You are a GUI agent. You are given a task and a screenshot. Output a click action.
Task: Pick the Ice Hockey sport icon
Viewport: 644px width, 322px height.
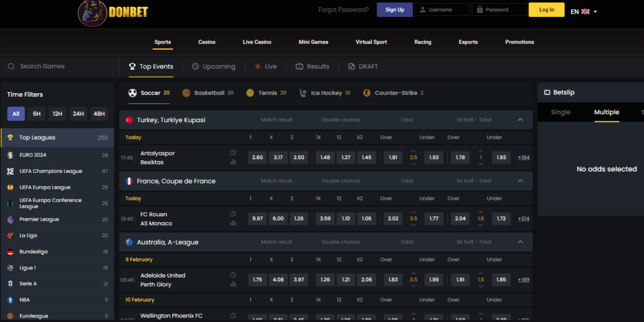[304, 93]
